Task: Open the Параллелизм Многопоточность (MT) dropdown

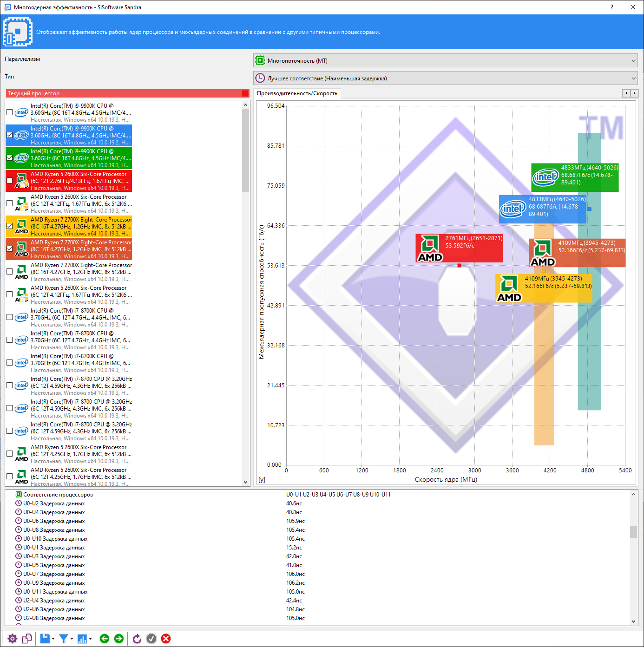Action: tap(446, 61)
